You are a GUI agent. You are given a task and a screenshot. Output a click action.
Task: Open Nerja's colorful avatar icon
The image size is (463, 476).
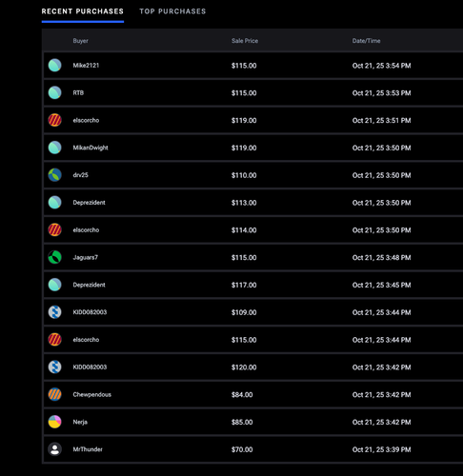pyautogui.click(x=54, y=422)
